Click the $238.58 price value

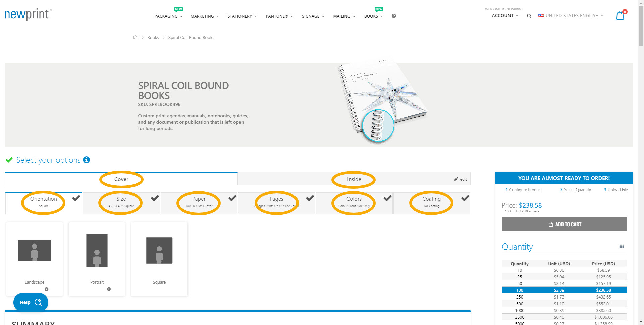[530, 205]
